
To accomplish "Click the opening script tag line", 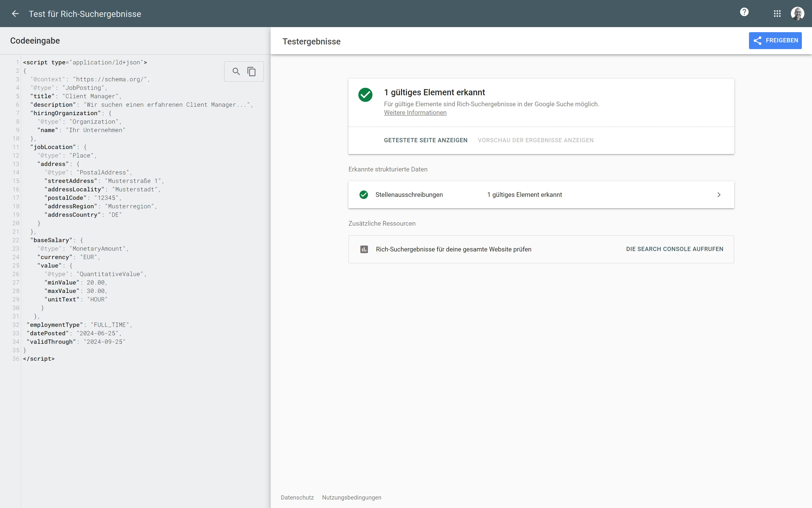I will [x=85, y=62].
